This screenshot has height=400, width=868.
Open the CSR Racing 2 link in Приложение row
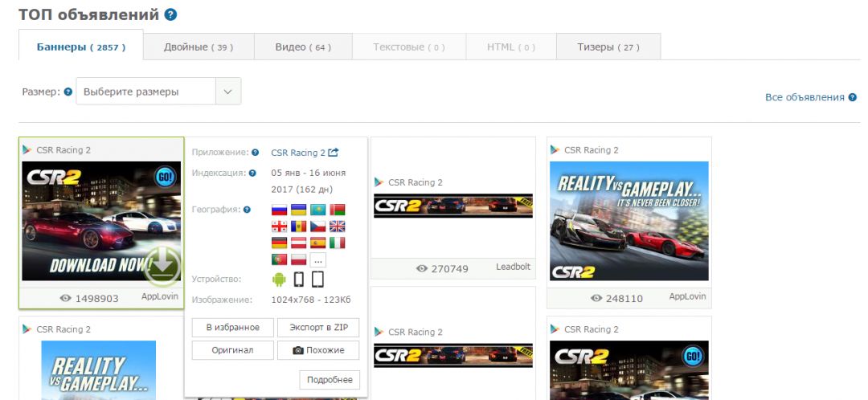(x=298, y=153)
